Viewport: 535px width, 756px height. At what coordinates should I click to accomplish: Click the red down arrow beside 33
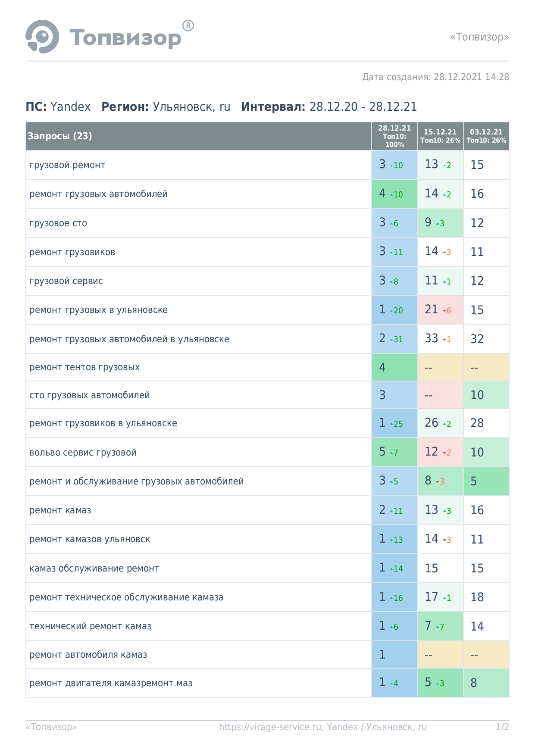pyautogui.click(x=444, y=340)
